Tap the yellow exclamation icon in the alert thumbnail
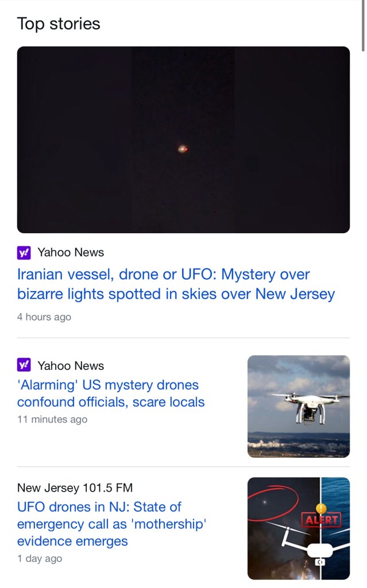The image size is (367, 588). tap(321, 508)
